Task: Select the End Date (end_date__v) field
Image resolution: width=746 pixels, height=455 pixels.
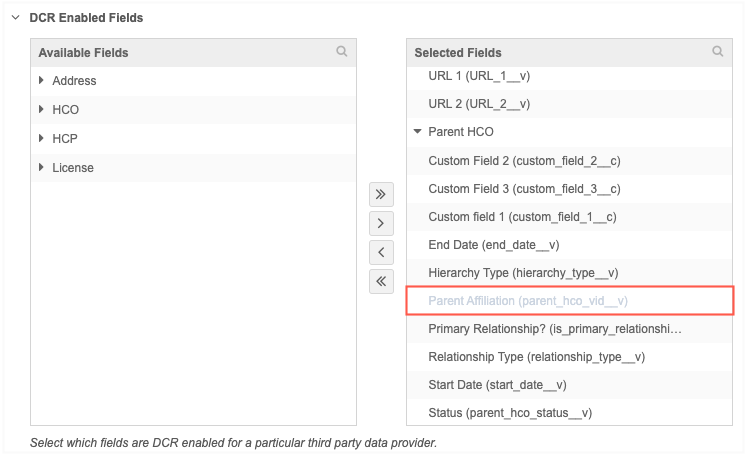Action: [x=493, y=245]
